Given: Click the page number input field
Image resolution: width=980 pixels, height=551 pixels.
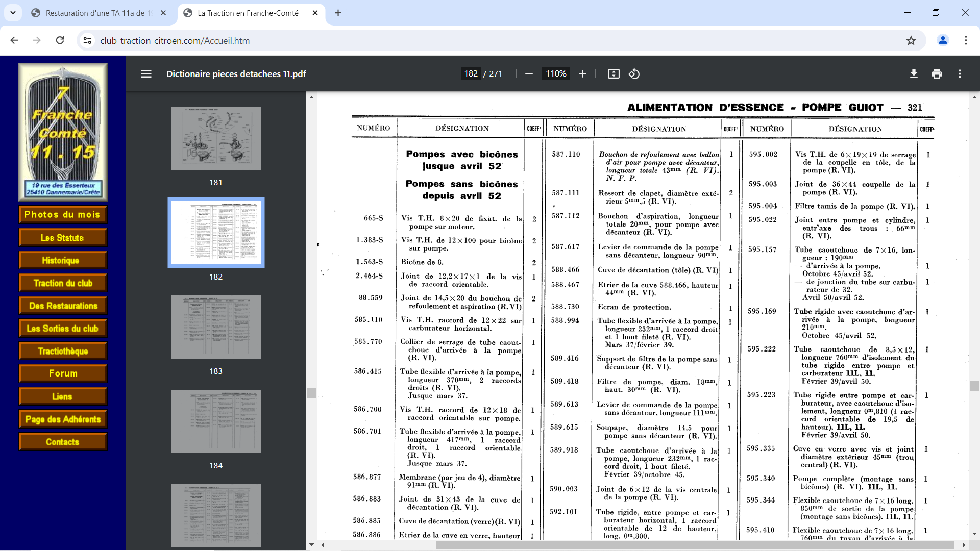Looking at the screenshot, I should click(471, 74).
